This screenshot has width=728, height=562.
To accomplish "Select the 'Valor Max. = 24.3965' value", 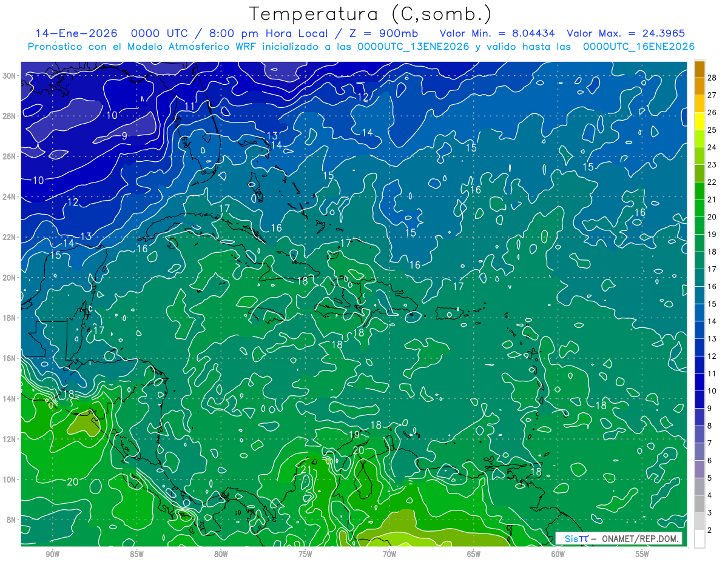I will point(625,33).
